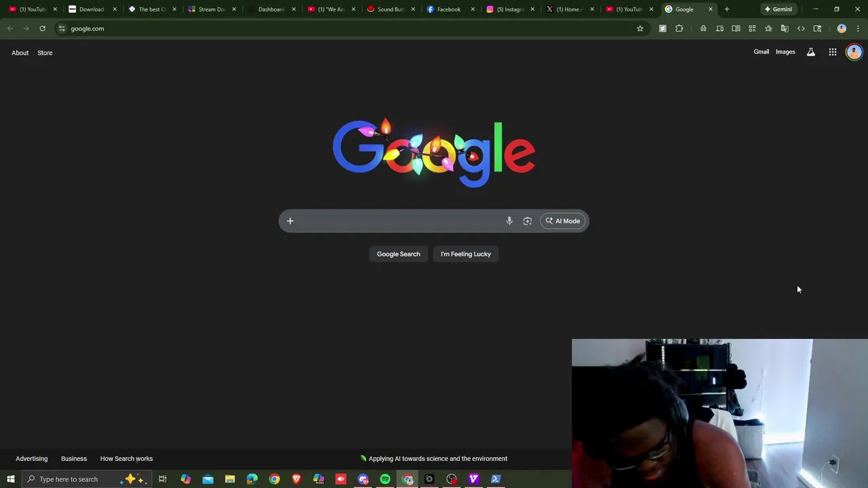Click the plus icon in search box
868x488 pixels.
point(290,221)
